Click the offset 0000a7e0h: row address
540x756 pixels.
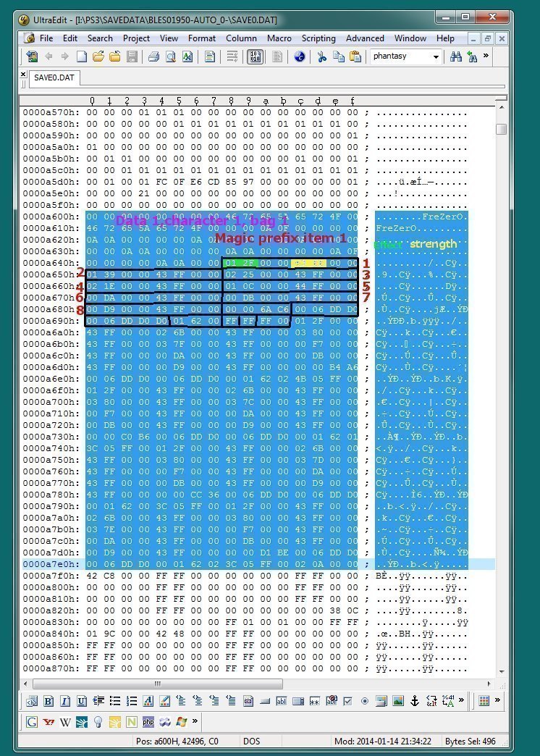[51, 564]
